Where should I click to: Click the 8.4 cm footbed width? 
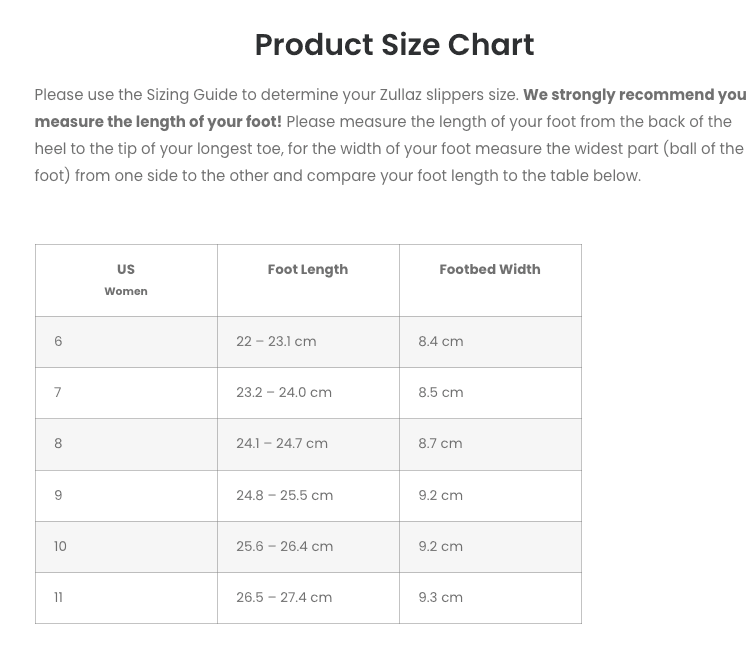(441, 342)
